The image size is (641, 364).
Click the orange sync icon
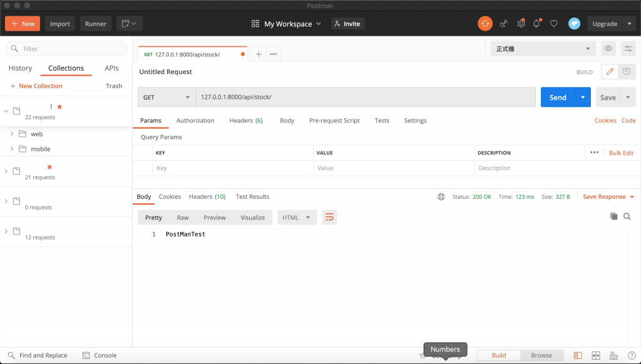tap(485, 24)
